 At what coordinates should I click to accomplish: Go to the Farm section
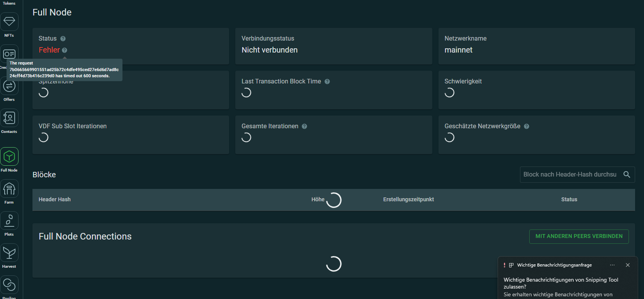[x=9, y=189]
